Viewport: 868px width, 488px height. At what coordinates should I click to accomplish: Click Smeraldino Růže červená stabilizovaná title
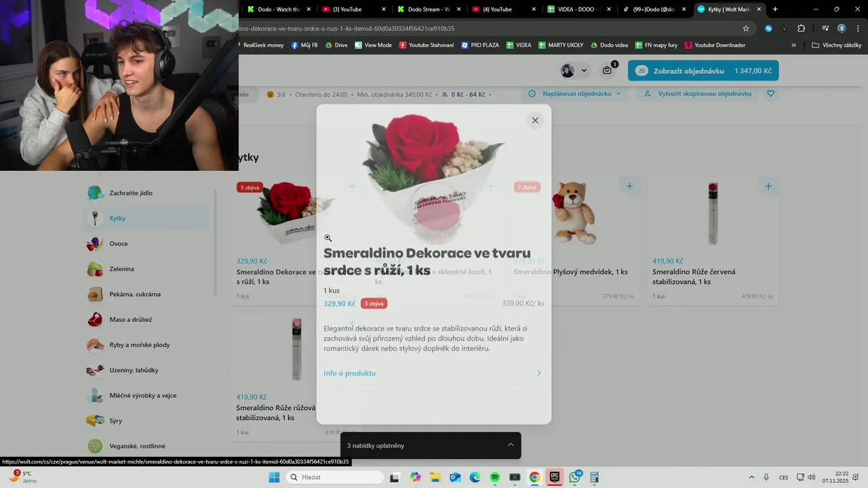coord(694,277)
